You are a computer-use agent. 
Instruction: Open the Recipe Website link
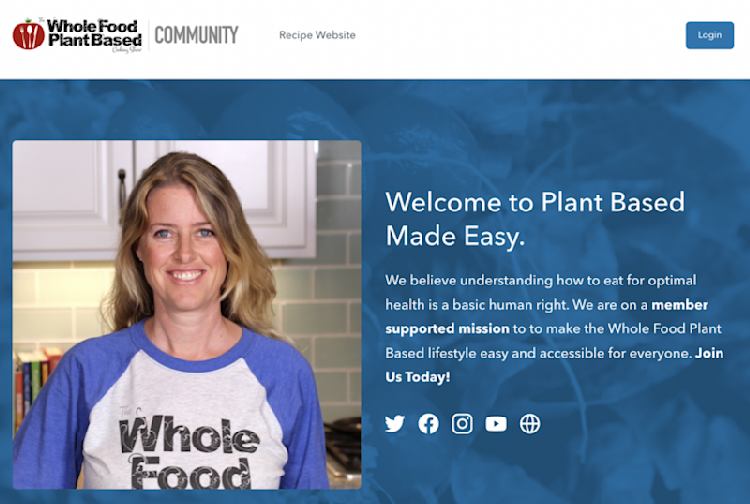point(317,35)
